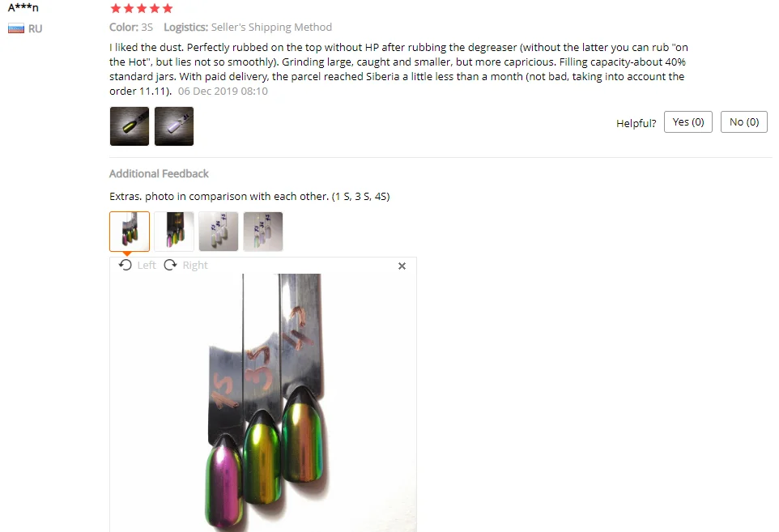The image size is (779, 532).
Task: Click the enlarged chameleon nails photo
Action: (x=263, y=403)
